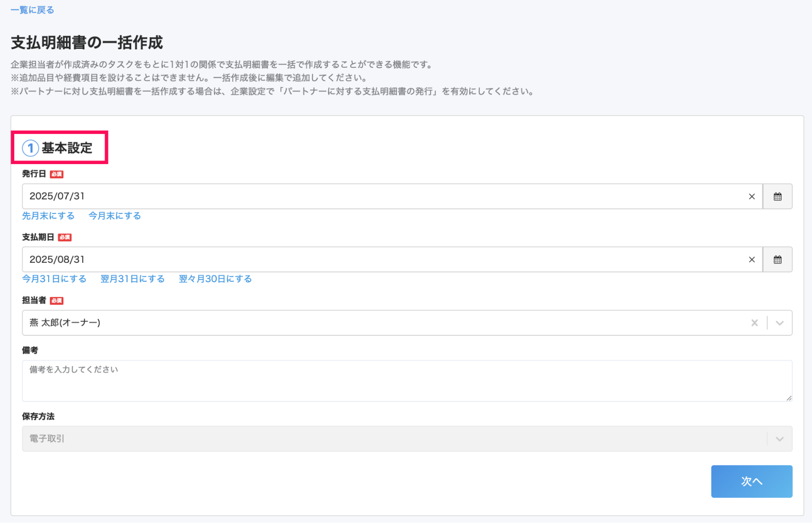The height and width of the screenshot is (523, 812).
Task: Click the disabled 電子取引 save method field
Action: [407, 439]
